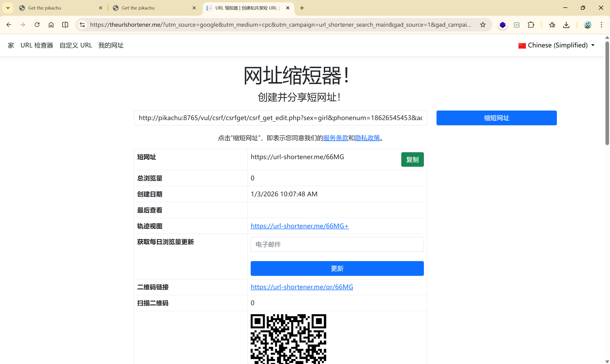The width and height of the screenshot is (610, 364).
Task: Expand the Chinese (Simplified) language dropdown
Action: pyautogui.click(x=556, y=45)
